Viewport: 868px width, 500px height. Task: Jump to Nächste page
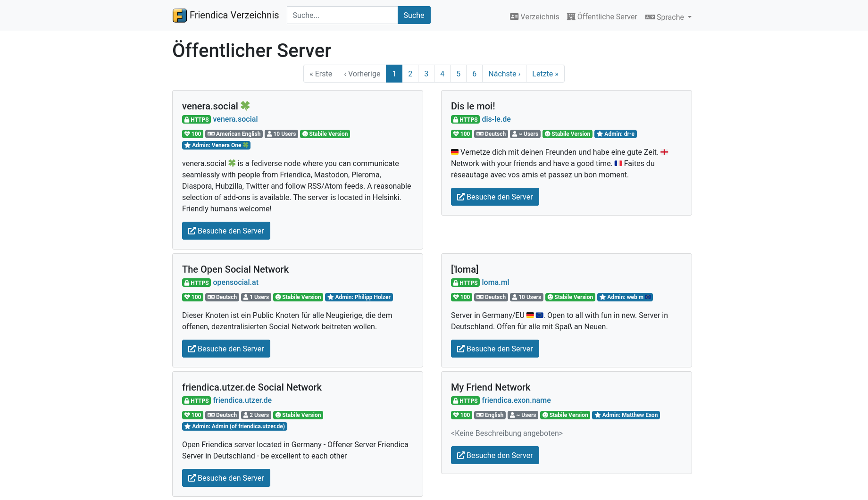504,74
